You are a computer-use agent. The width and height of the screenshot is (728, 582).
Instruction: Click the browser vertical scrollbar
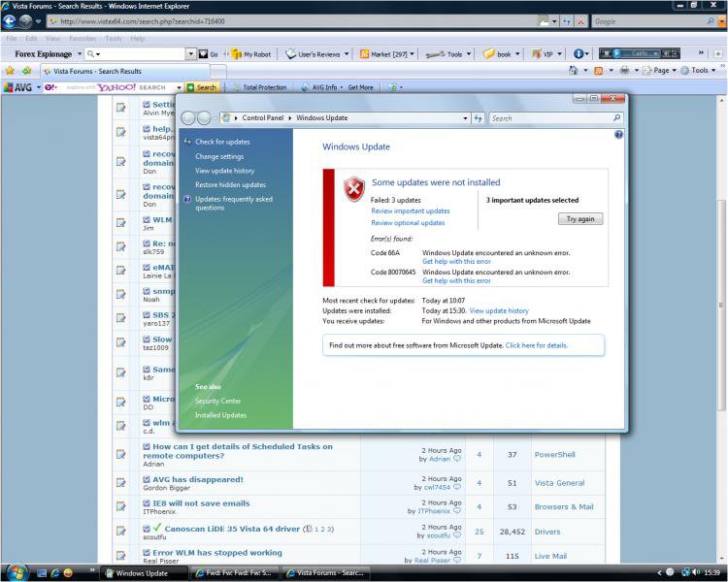click(x=719, y=291)
